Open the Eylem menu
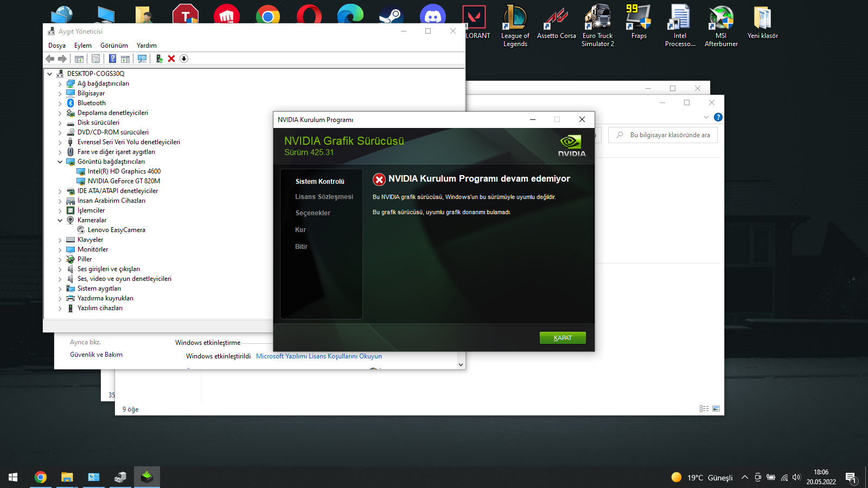The height and width of the screenshot is (488, 868). pos(83,46)
